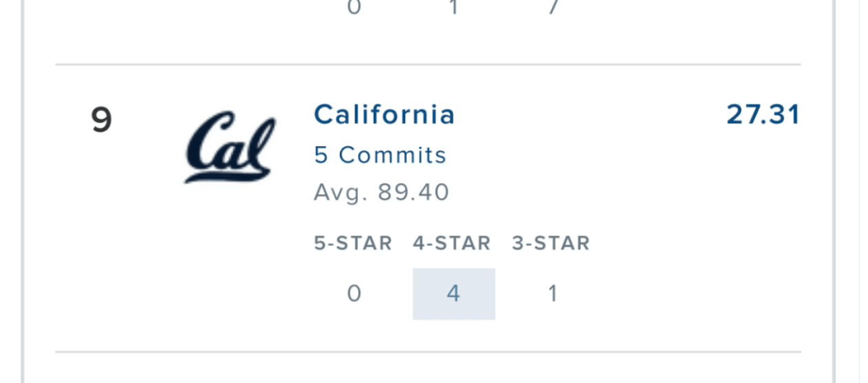Click the rank number 9
This screenshot has width=868, height=383.
click(x=102, y=120)
